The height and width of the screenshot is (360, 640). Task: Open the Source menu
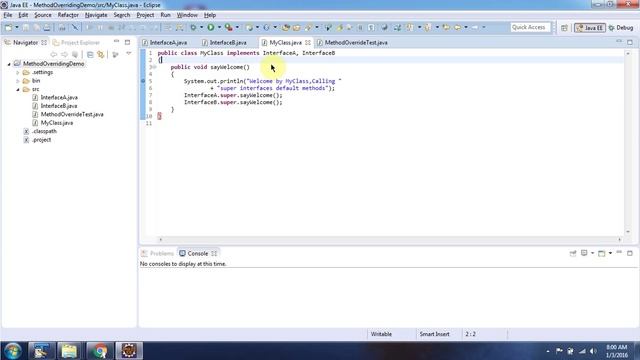[43, 15]
